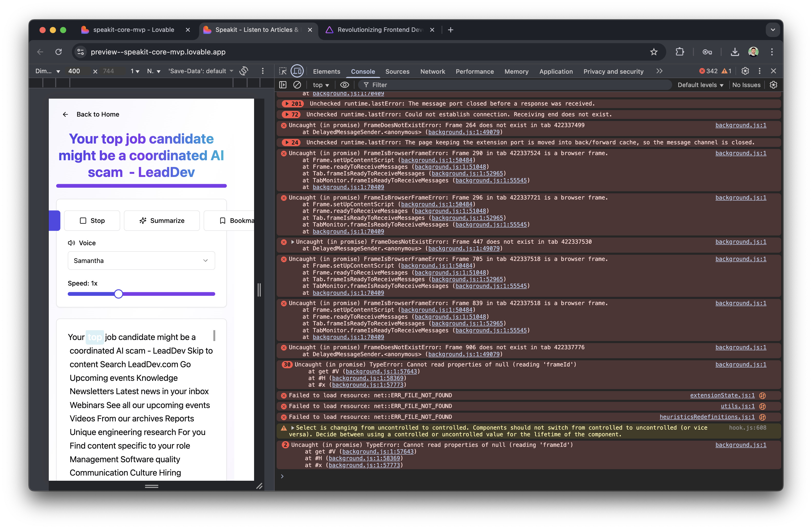Open the Chrome extensions puzzle icon

coord(680,52)
